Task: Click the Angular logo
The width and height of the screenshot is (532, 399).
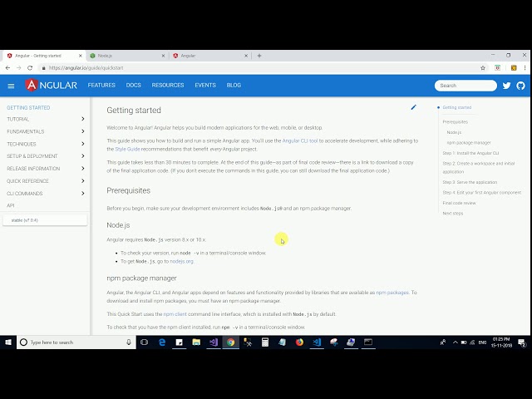Action: tap(52, 85)
